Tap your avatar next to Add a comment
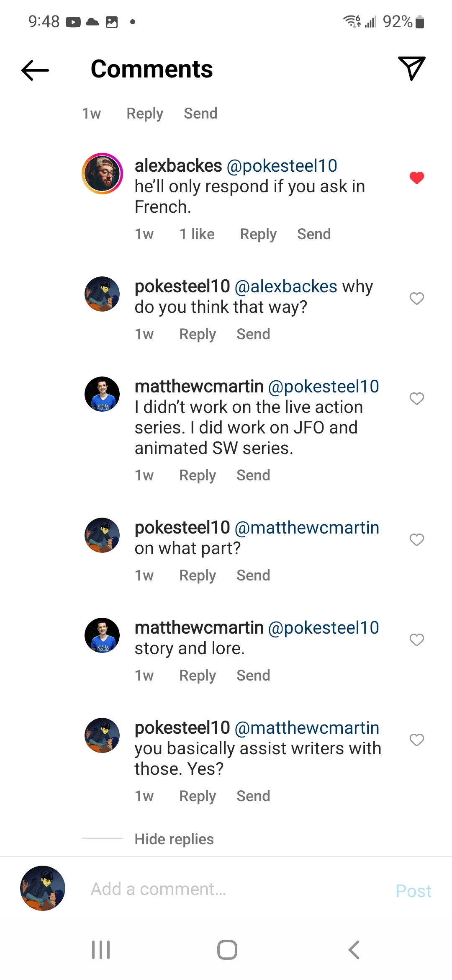 coord(42,889)
